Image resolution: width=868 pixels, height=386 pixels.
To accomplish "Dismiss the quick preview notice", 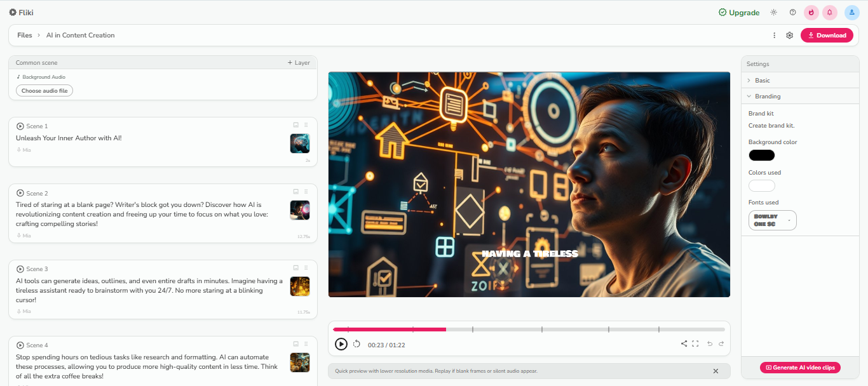I will click(x=715, y=371).
